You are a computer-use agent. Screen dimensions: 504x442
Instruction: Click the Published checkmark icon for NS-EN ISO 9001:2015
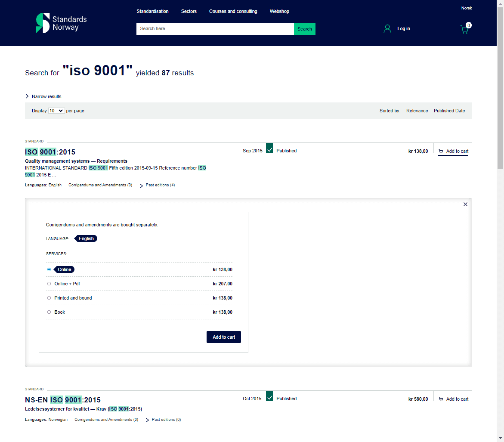pyautogui.click(x=269, y=396)
